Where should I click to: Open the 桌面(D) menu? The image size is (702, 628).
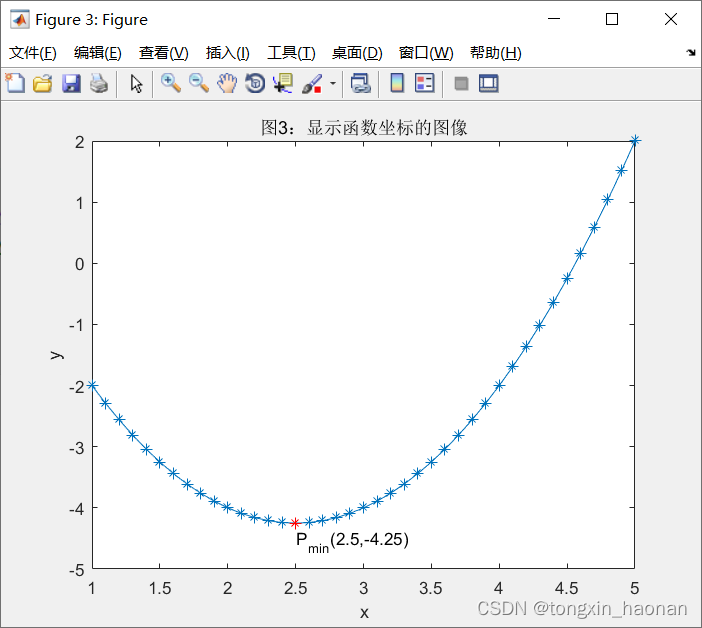click(x=357, y=53)
